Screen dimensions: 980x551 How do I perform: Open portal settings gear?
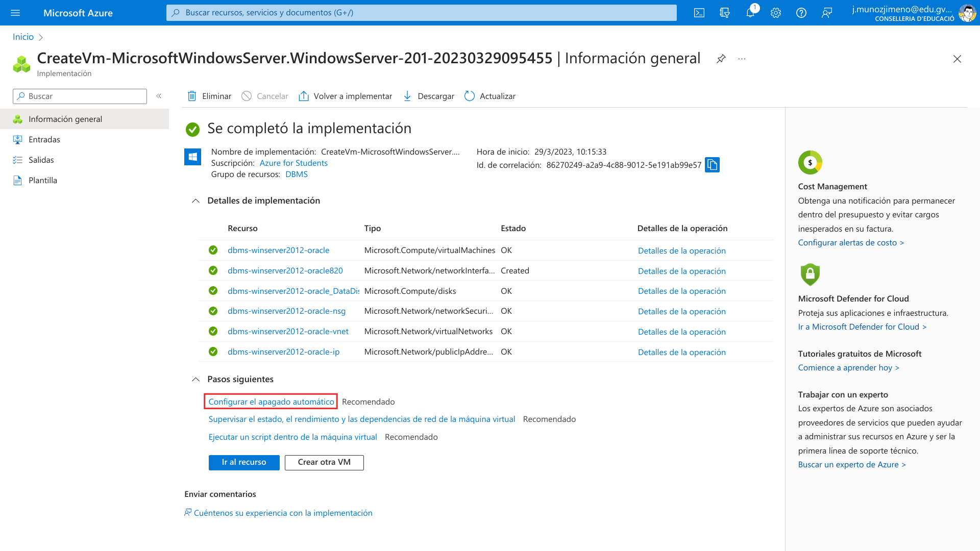pyautogui.click(x=776, y=13)
